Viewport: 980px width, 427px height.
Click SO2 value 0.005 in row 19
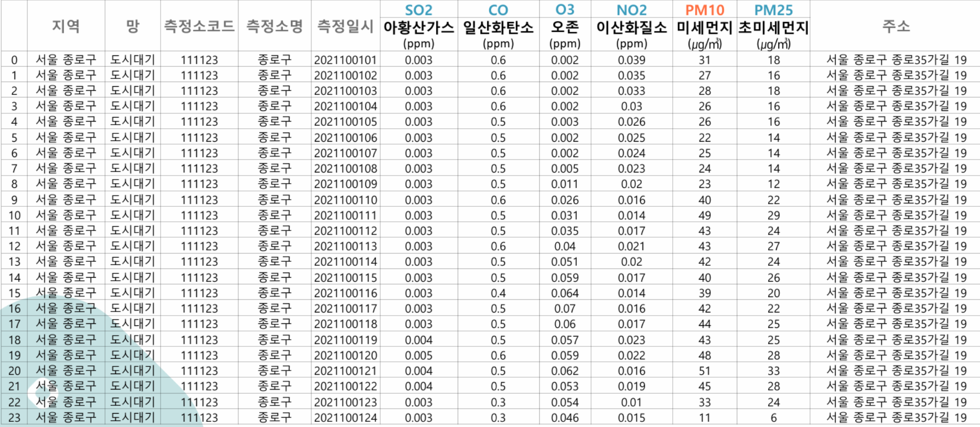[x=419, y=355]
